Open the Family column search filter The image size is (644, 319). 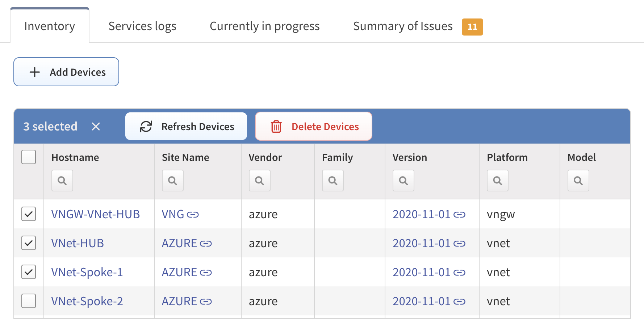(333, 181)
